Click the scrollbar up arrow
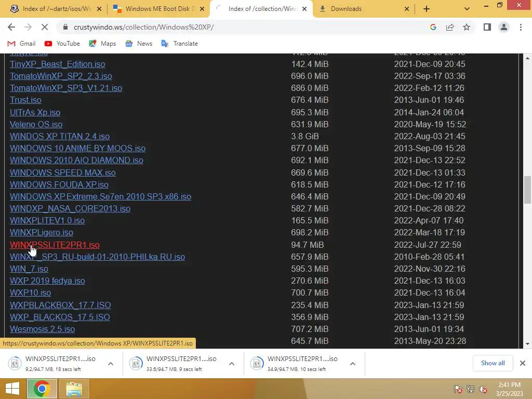Viewport: 532px width, 399px height. point(527,58)
